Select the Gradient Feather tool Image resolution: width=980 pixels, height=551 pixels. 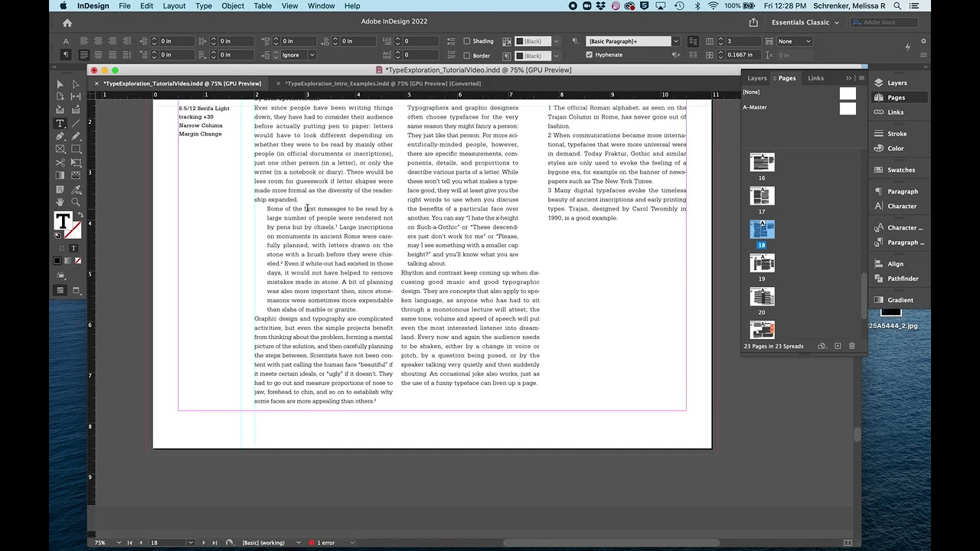click(75, 175)
